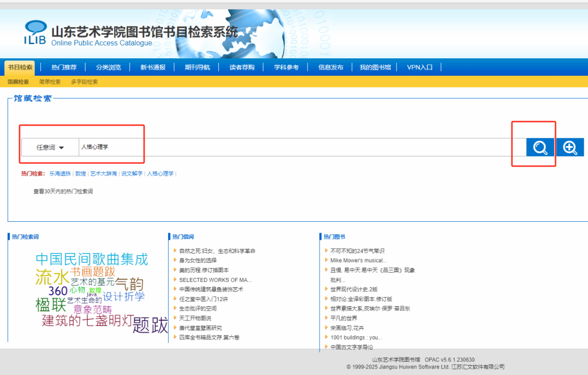This screenshot has width=588, height=375.
Task: Open 天工开物图说 in the 热门借阅 list
Action: click(x=195, y=318)
